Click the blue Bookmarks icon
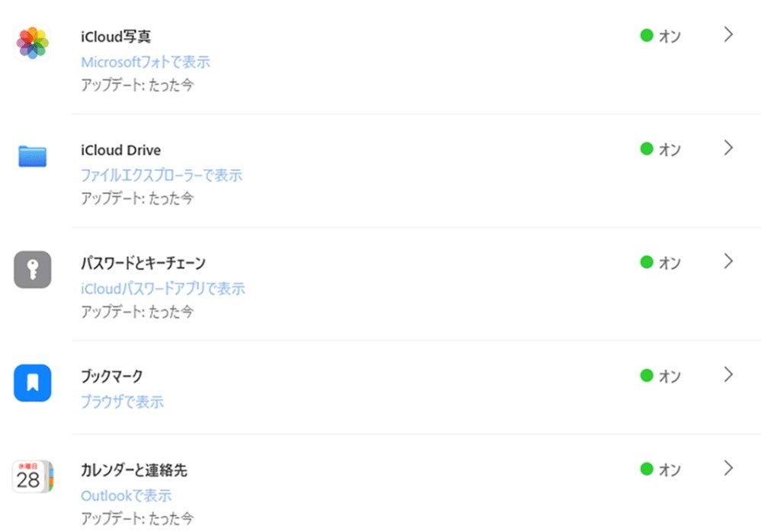 [33, 383]
